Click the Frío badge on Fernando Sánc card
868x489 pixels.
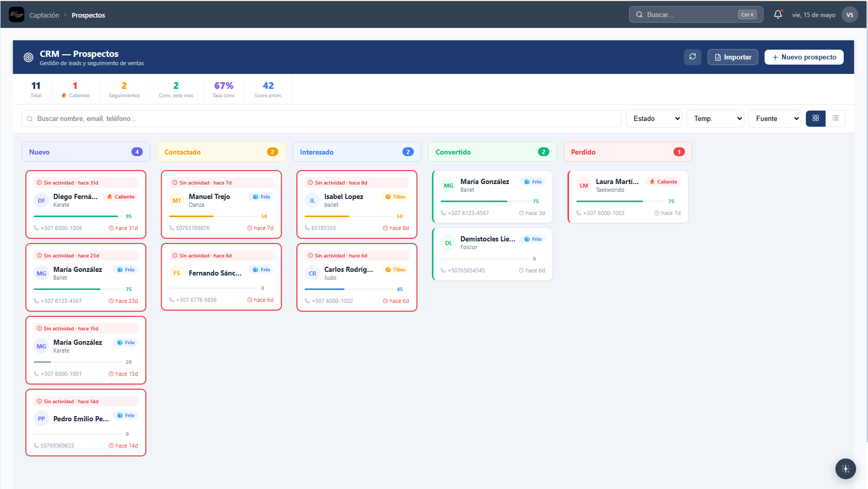pos(261,269)
